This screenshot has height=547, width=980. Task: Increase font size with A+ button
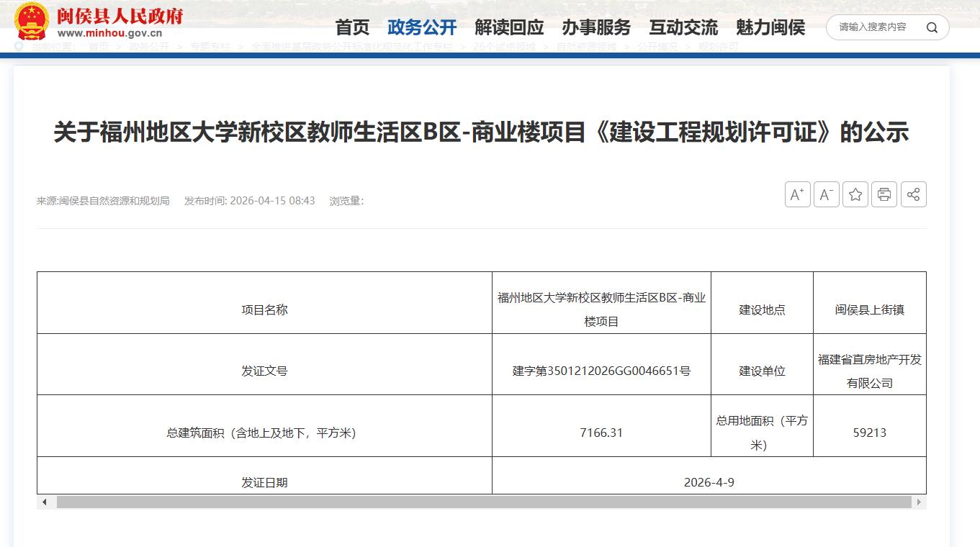click(797, 194)
